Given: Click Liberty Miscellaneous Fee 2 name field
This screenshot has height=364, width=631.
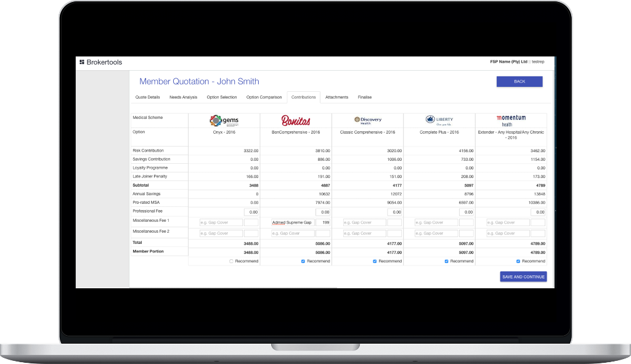Looking at the screenshot, I should (436, 233).
